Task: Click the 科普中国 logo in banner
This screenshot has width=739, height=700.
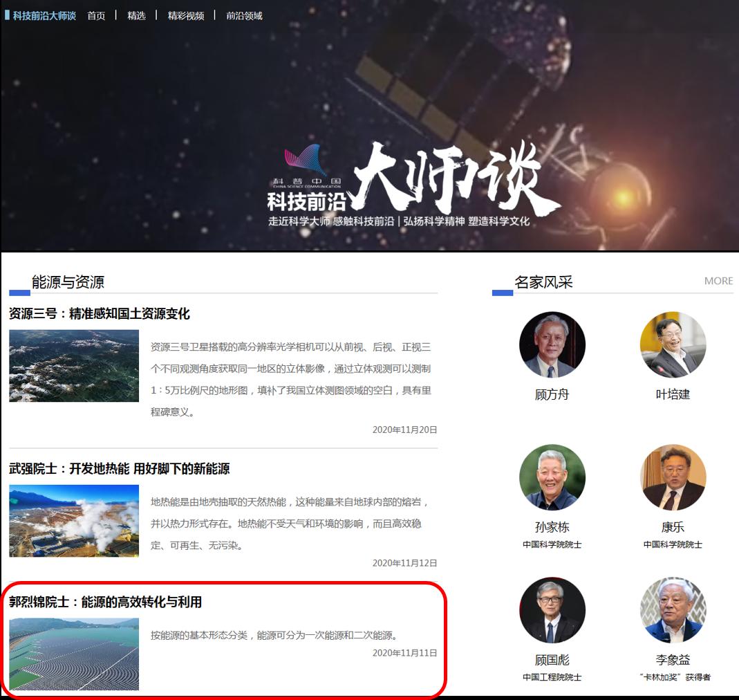Action: point(307,167)
